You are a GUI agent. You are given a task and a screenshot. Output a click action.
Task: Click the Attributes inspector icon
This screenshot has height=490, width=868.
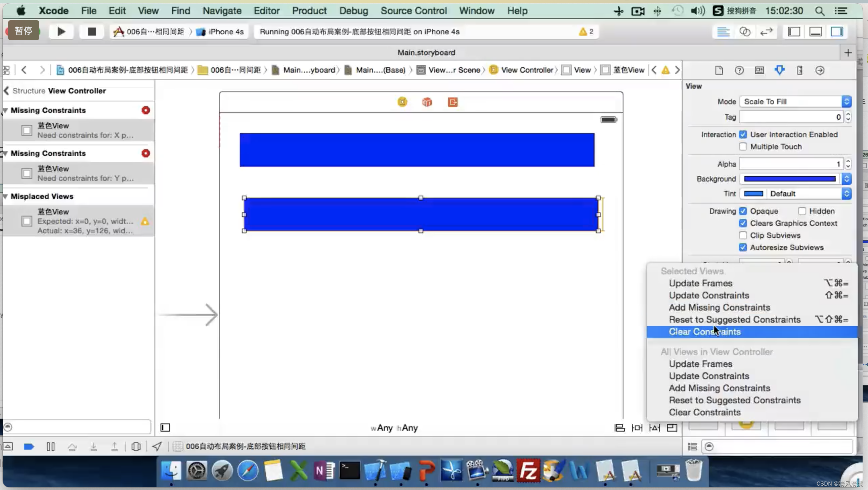click(x=779, y=70)
